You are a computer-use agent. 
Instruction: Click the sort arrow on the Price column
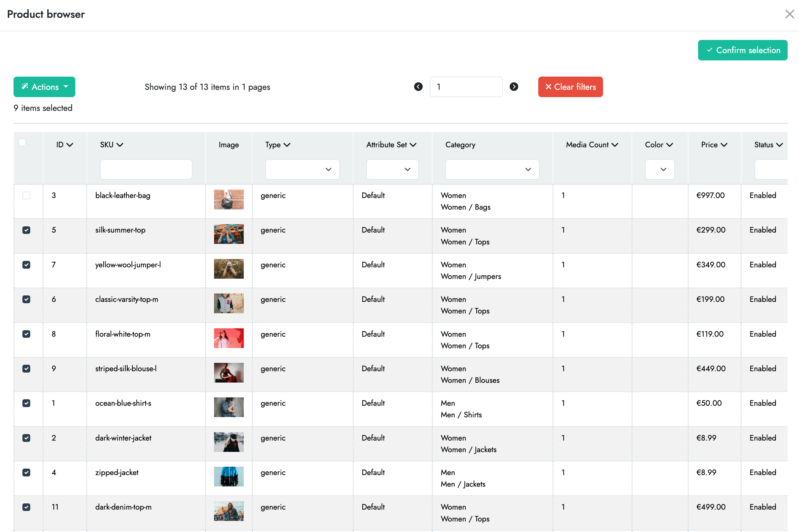725,145
